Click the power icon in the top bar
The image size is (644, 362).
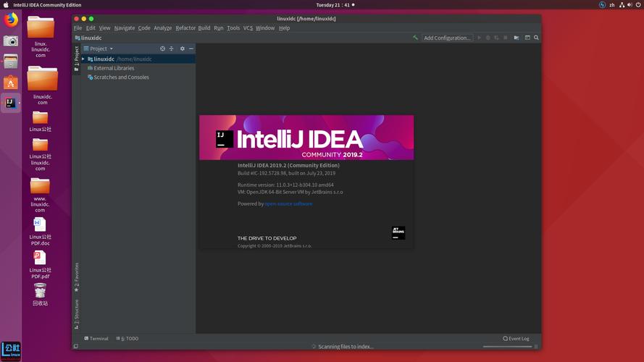pyautogui.click(x=638, y=5)
